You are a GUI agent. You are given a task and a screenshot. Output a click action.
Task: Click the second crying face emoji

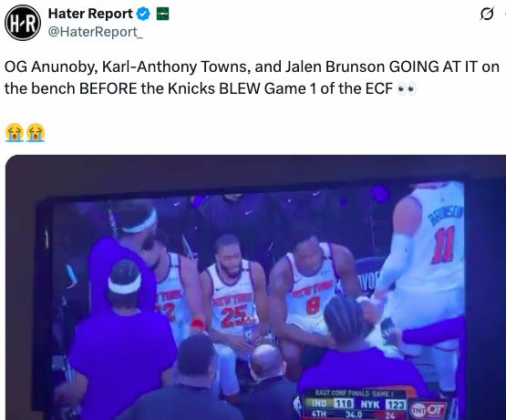point(36,133)
